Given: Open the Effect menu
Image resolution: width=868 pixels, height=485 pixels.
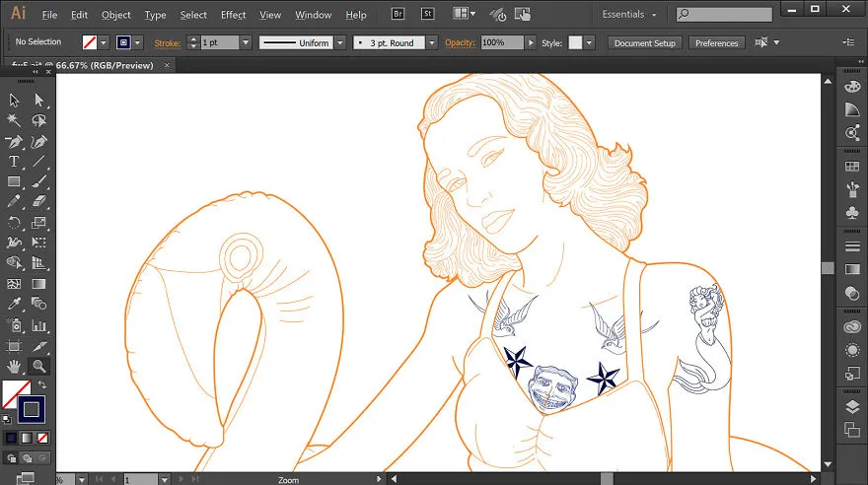Looking at the screenshot, I should point(233,15).
